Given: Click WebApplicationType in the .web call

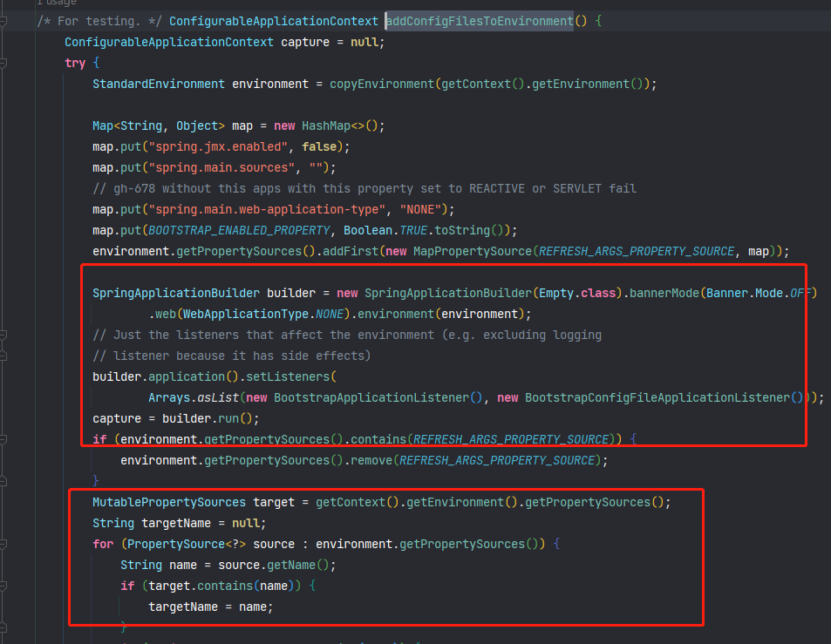Looking at the screenshot, I should pyautogui.click(x=246, y=314).
